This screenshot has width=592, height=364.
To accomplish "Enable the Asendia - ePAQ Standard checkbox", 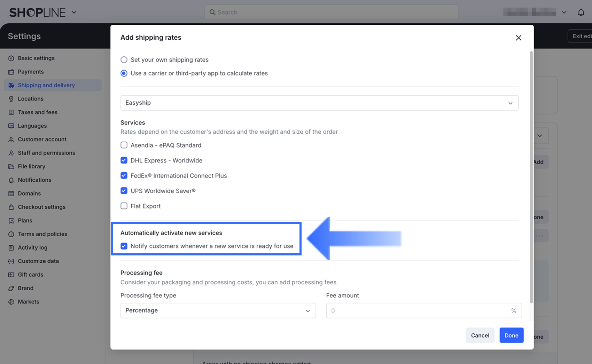I will pos(124,145).
